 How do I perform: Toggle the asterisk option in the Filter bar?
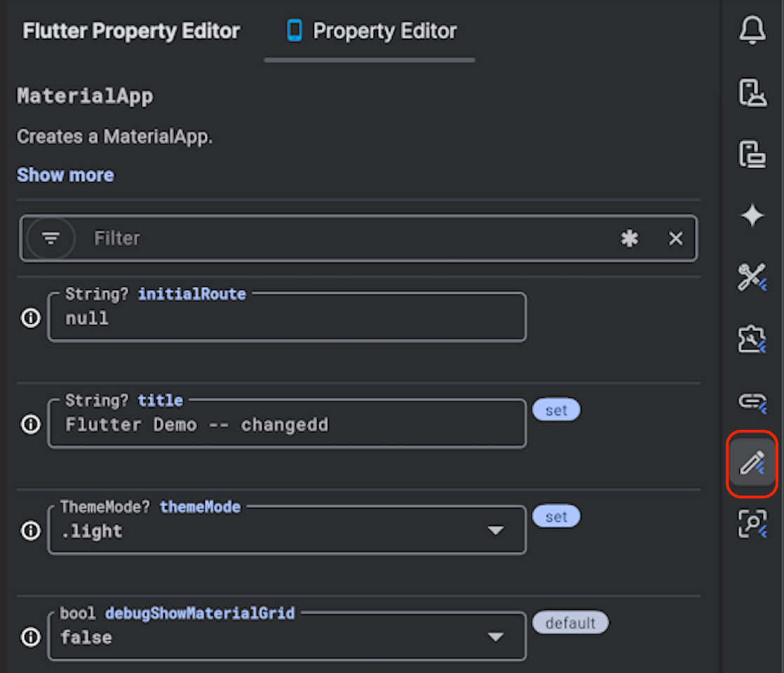tap(629, 238)
